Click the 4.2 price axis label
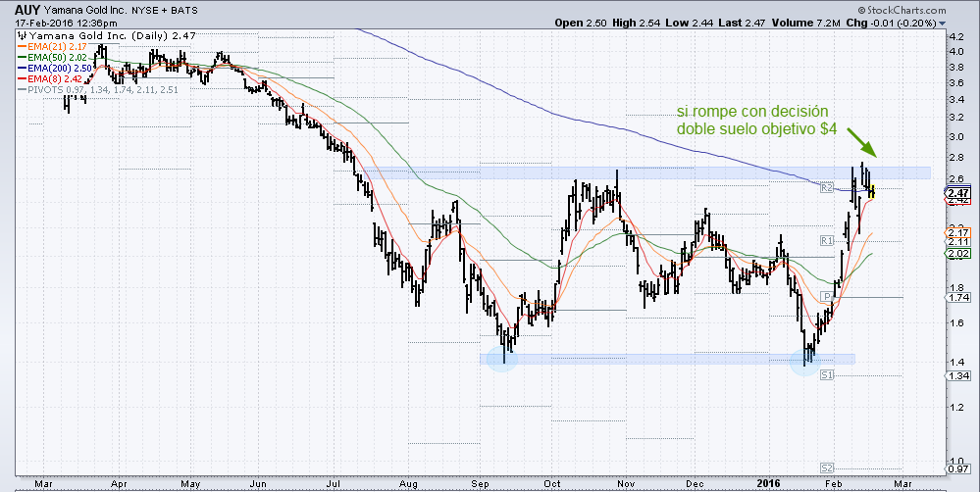 (956, 37)
